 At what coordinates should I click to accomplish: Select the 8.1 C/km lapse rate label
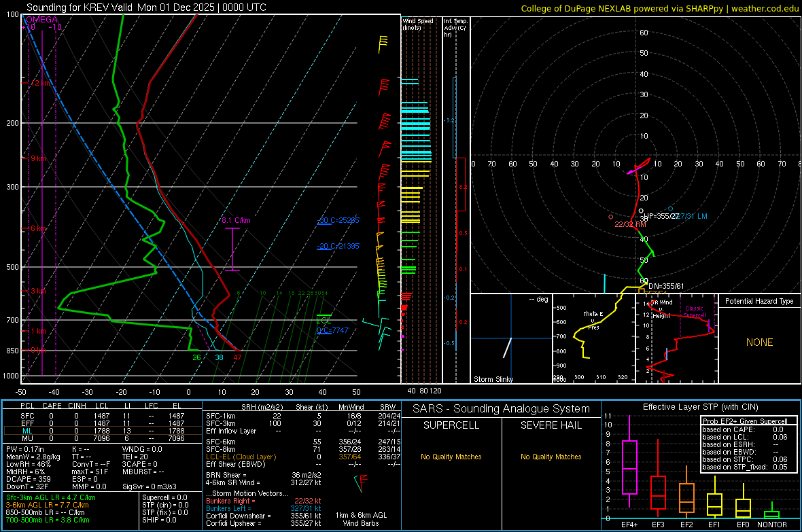[x=236, y=220]
